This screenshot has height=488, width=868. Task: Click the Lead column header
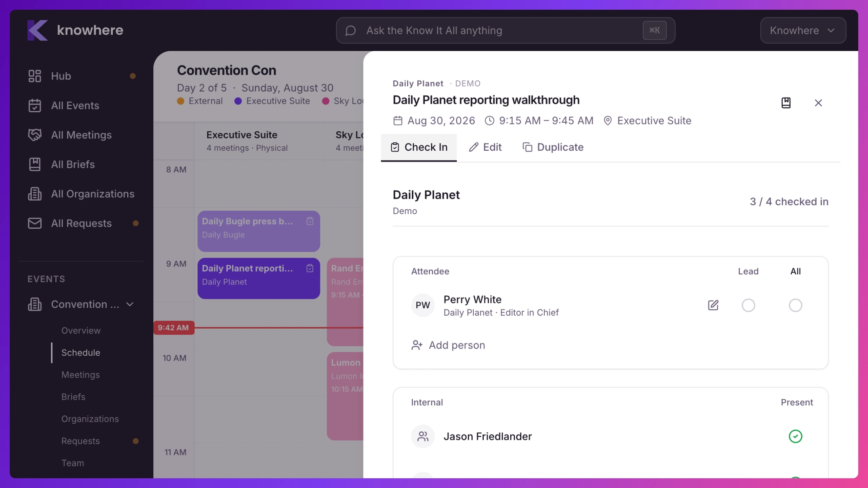748,271
